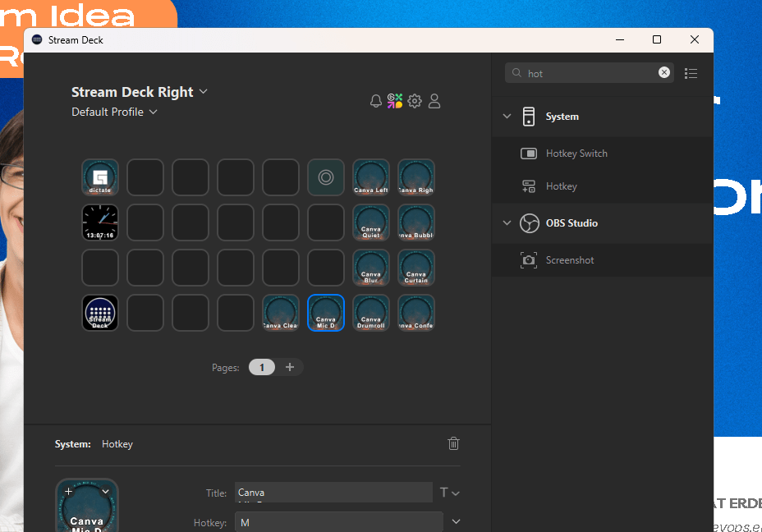Select the dictate key
Image resolution: width=762 pixels, height=532 pixels.
tap(100, 177)
